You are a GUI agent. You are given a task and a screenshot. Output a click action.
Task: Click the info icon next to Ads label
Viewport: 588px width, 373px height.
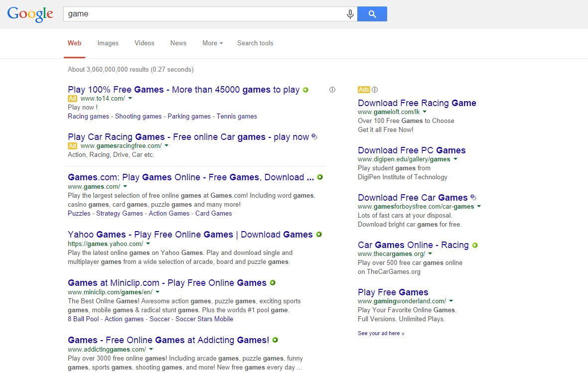tap(375, 90)
